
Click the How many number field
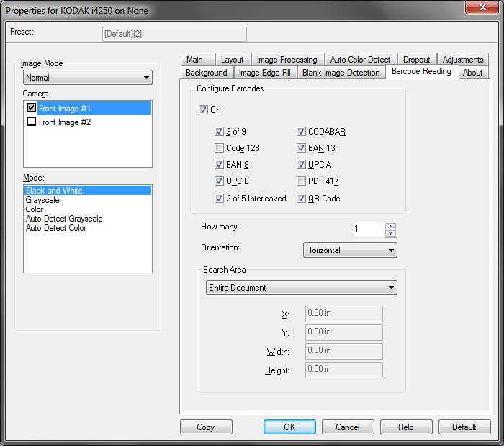pyautogui.click(x=369, y=229)
